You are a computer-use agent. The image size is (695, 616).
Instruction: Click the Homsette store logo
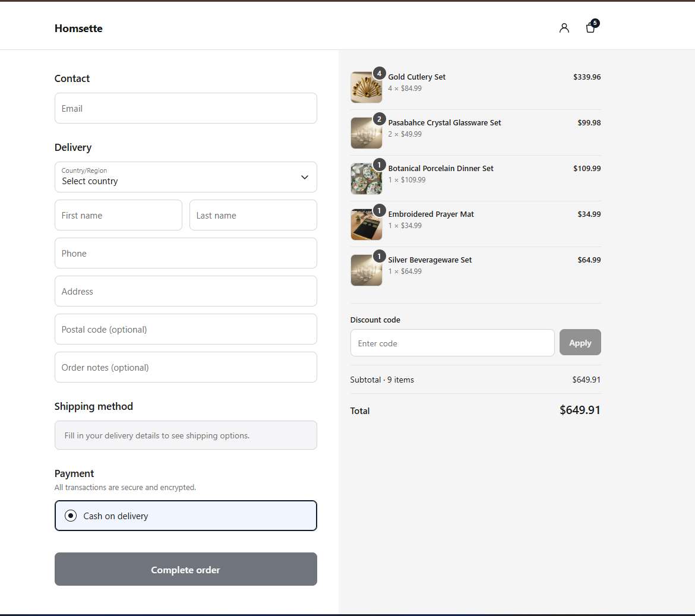tap(78, 29)
